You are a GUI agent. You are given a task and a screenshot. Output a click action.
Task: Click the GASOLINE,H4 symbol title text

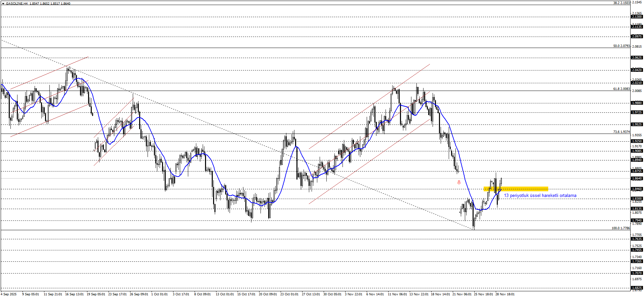pos(17,3)
